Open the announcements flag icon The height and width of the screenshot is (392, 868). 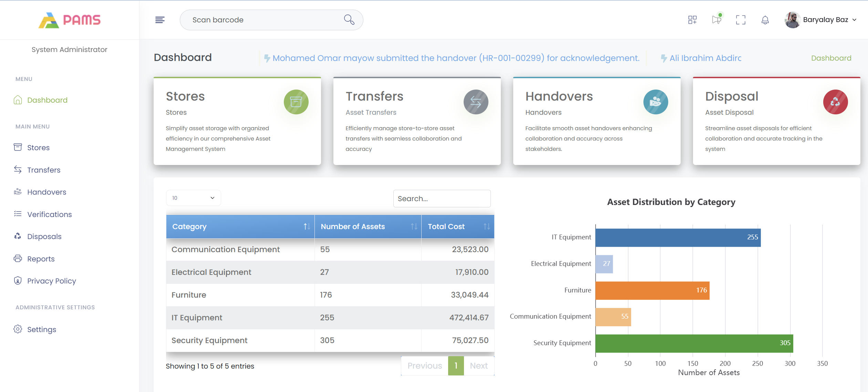coord(716,20)
